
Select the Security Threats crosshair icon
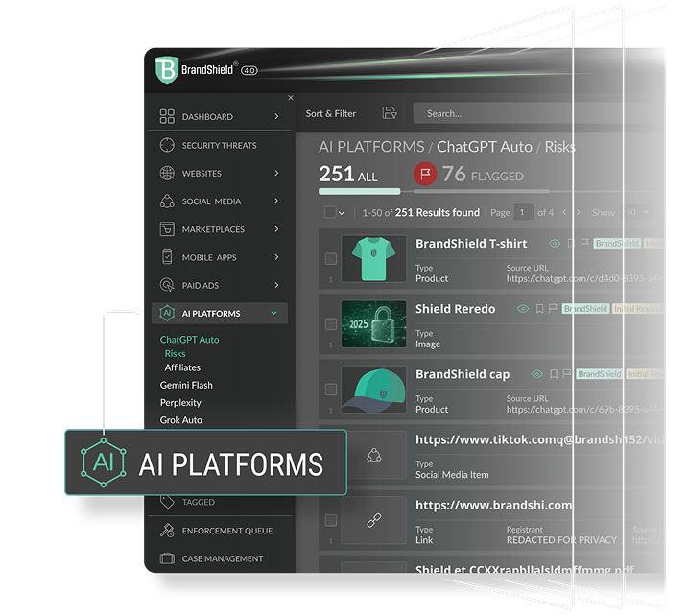pyautogui.click(x=167, y=145)
